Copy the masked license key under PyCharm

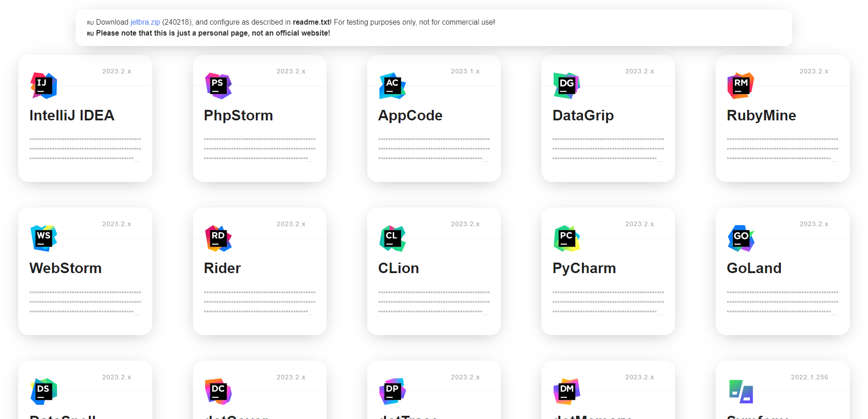click(608, 303)
